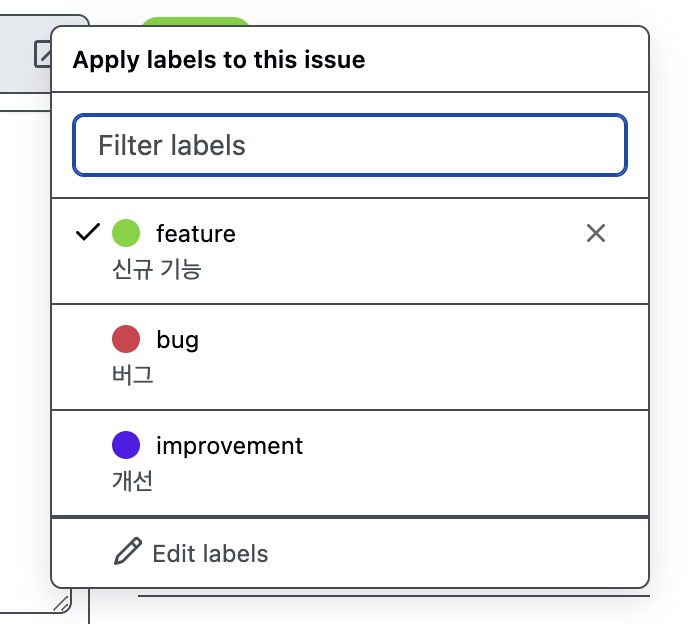Click the green feature color dot

126,233
